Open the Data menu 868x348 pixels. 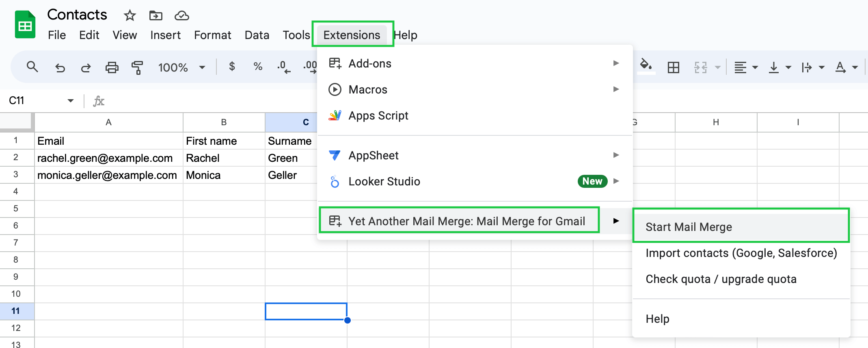coord(257,35)
